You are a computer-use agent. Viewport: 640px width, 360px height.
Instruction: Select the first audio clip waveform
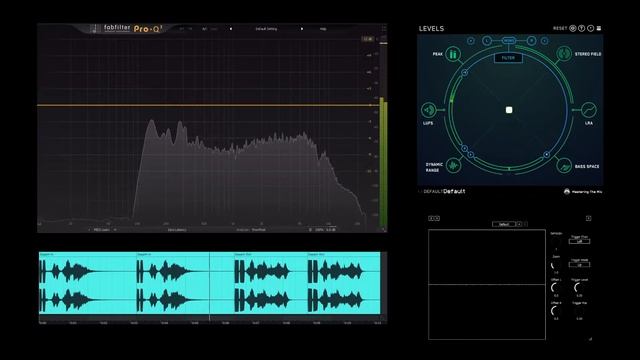coord(87,283)
